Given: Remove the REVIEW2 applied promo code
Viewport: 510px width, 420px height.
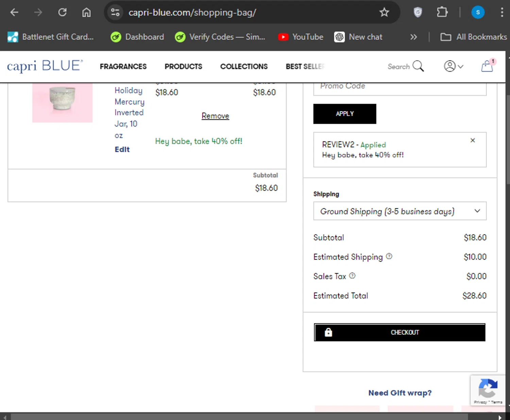Looking at the screenshot, I should click(473, 140).
